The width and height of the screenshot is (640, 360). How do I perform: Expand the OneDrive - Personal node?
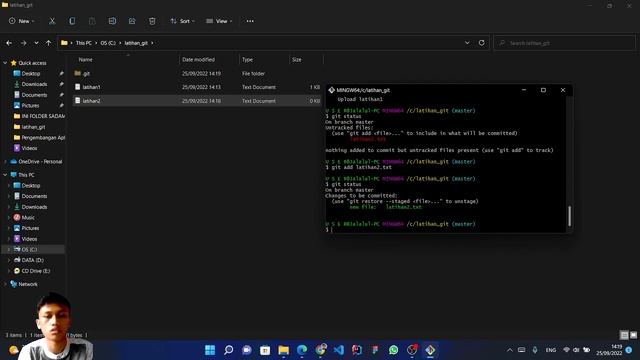click(5, 162)
